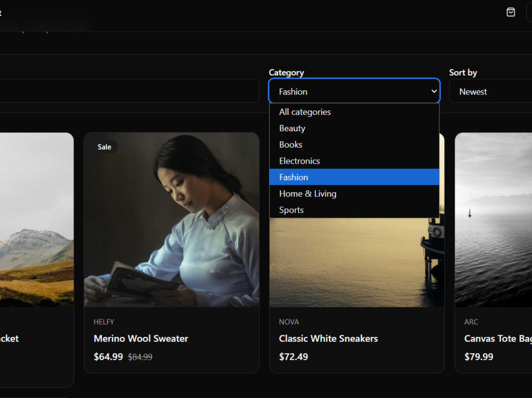532x398 pixels.
Task: Click Classic White Sneakers title
Action: point(328,338)
